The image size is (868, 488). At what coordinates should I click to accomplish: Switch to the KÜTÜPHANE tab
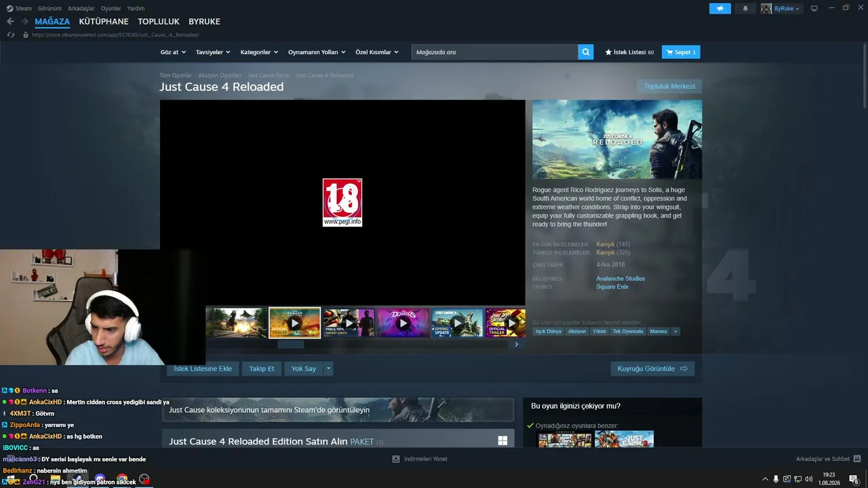(104, 22)
